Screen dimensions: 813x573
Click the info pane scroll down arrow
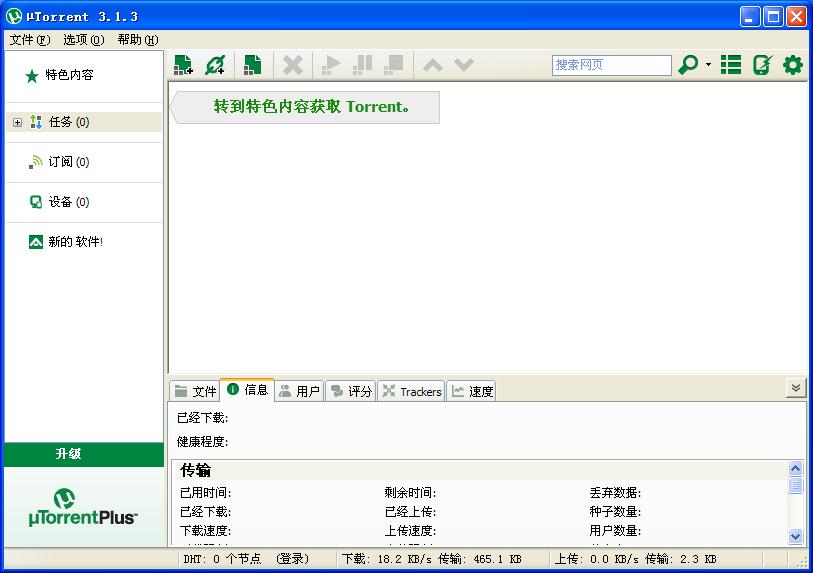[795, 536]
